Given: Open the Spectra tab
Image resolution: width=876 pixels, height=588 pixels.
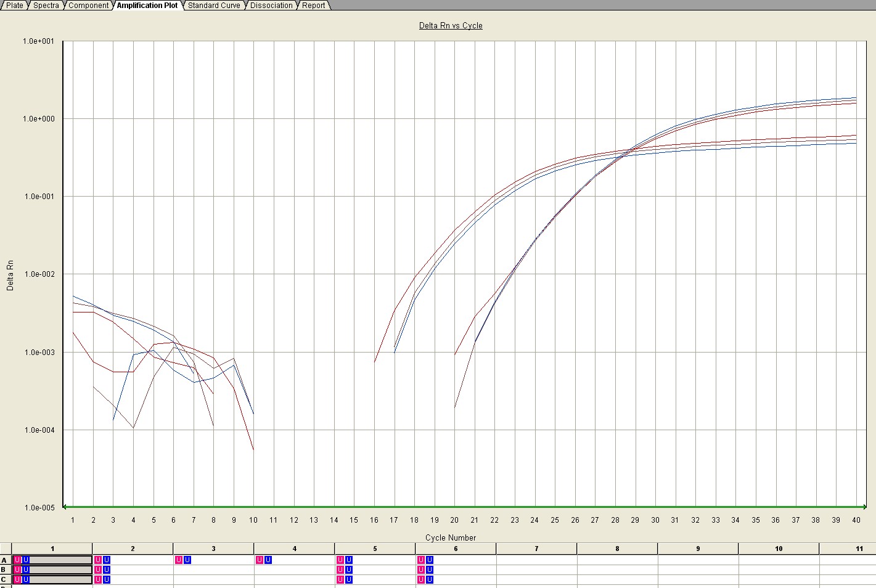Looking at the screenshot, I should click(x=46, y=5).
